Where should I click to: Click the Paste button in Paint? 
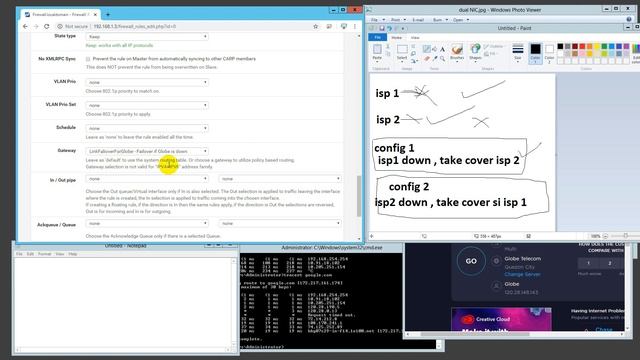377,52
